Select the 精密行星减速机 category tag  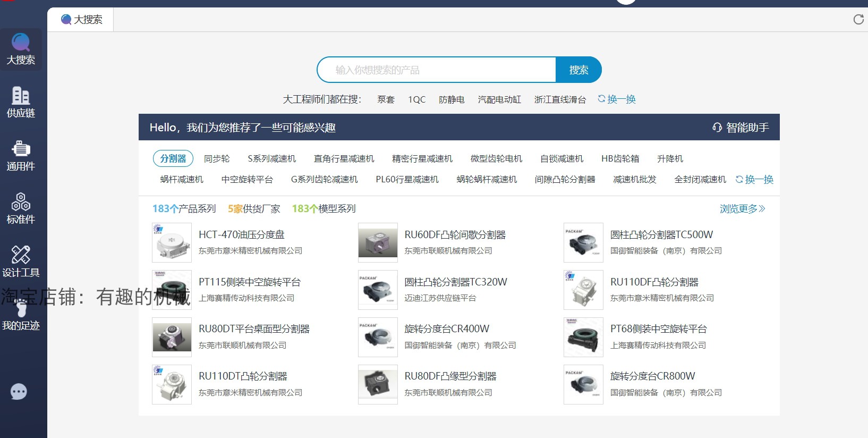point(422,158)
